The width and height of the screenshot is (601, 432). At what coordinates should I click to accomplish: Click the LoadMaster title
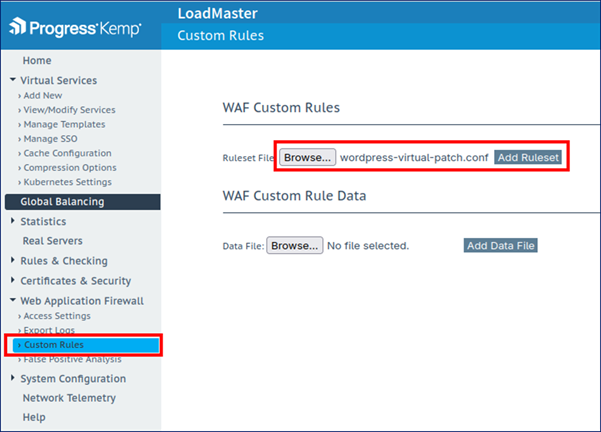coord(217,13)
